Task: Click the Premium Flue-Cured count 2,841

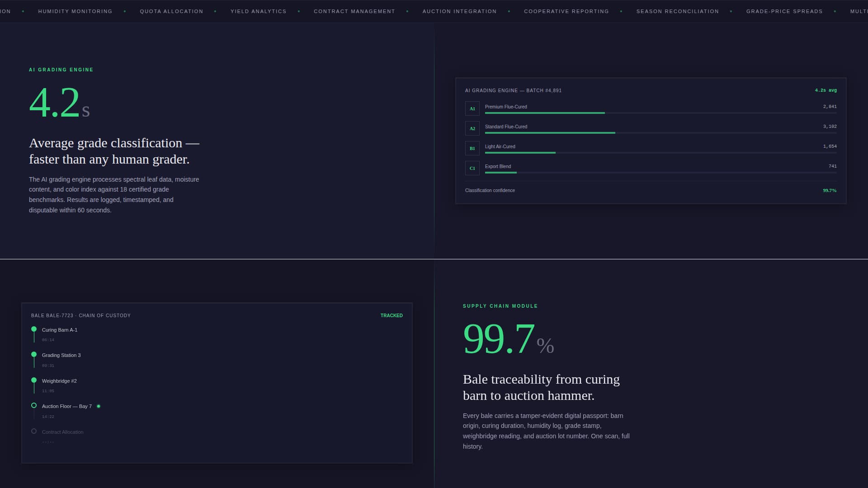Action: 830,107
